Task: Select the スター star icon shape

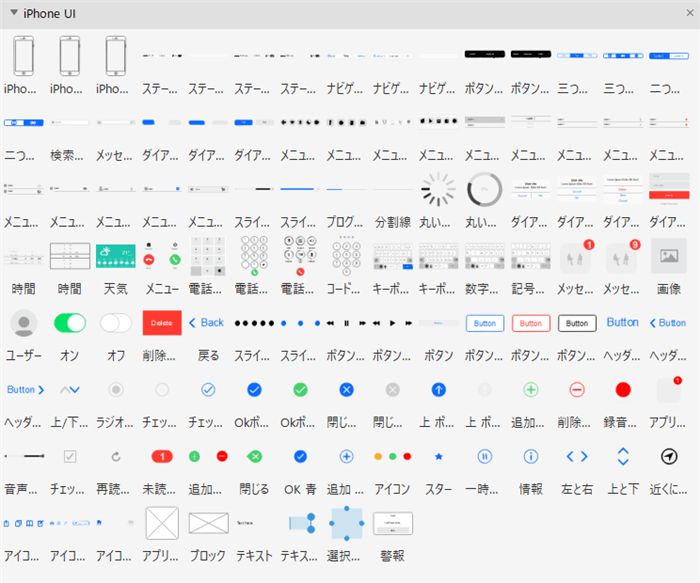Action: (438, 456)
